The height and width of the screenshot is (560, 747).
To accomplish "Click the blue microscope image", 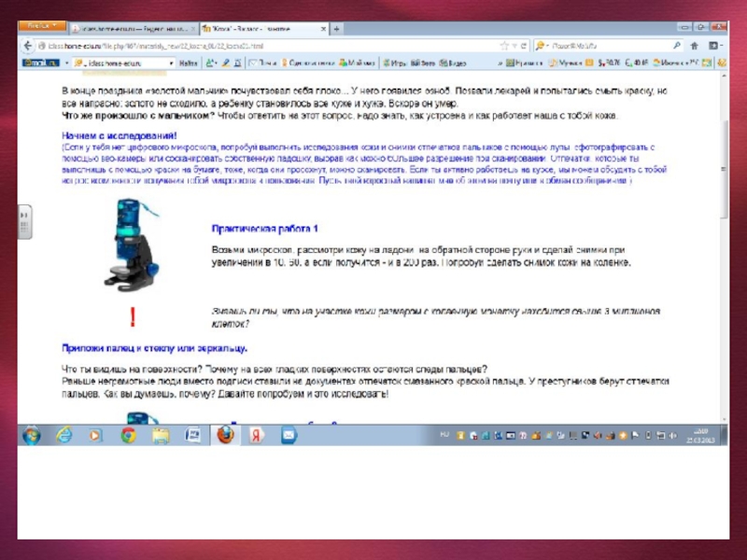I will pyautogui.click(x=131, y=243).
